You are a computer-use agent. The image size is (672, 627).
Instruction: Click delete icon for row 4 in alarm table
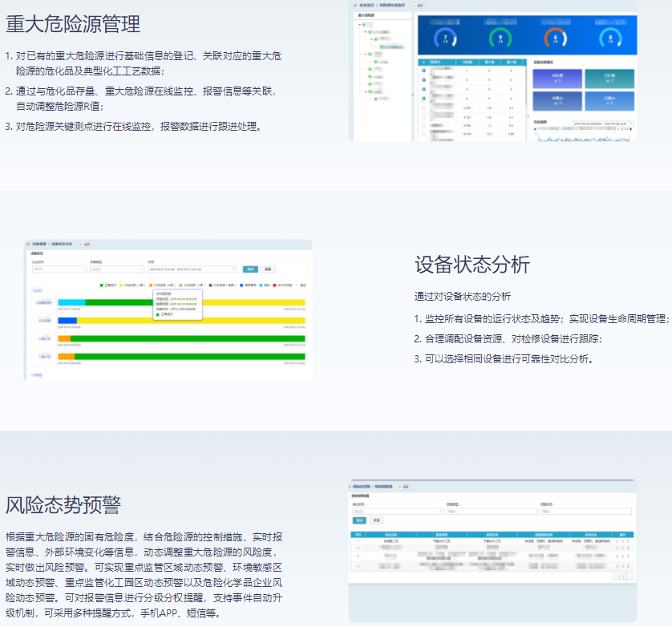tap(628, 566)
